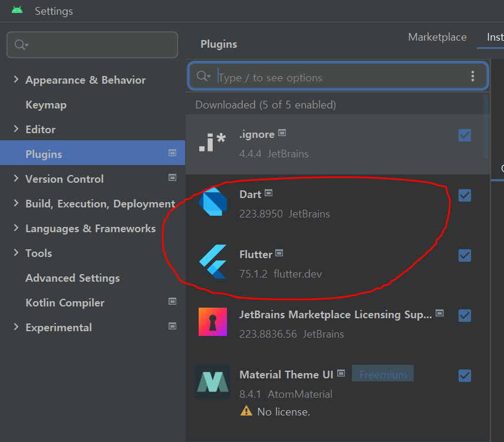Screen dimensions: 504x442
Task: Click the project-level icon beside Kotlin Compiler
Action: click(172, 302)
